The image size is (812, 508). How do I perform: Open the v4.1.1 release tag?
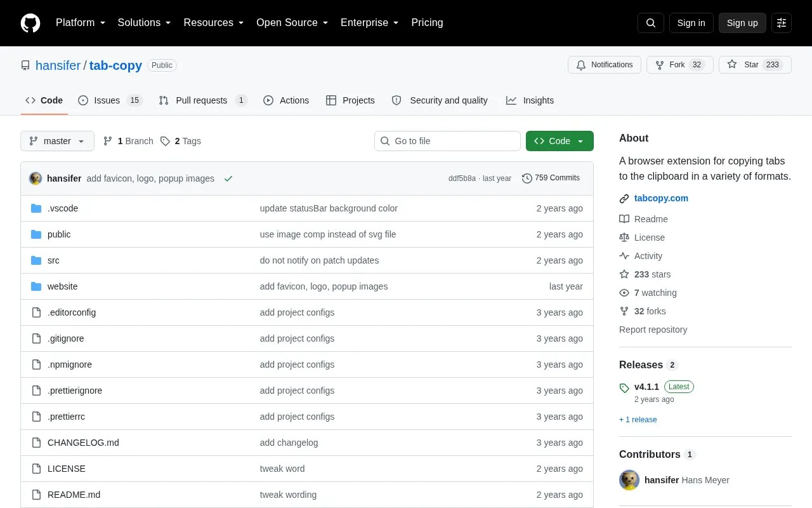pos(646,387)
